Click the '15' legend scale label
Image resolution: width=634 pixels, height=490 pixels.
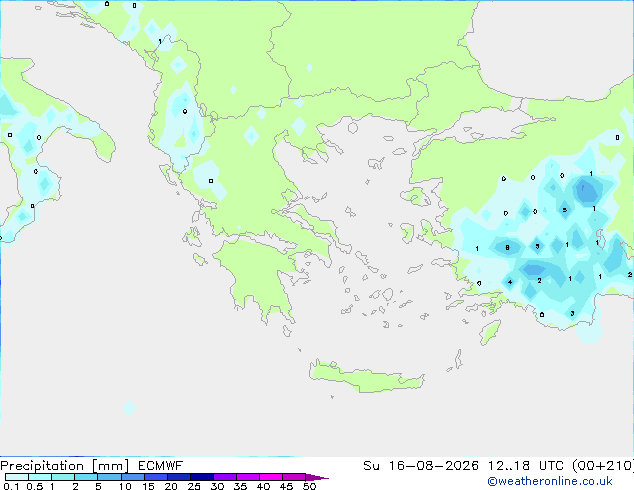[148, 486]
